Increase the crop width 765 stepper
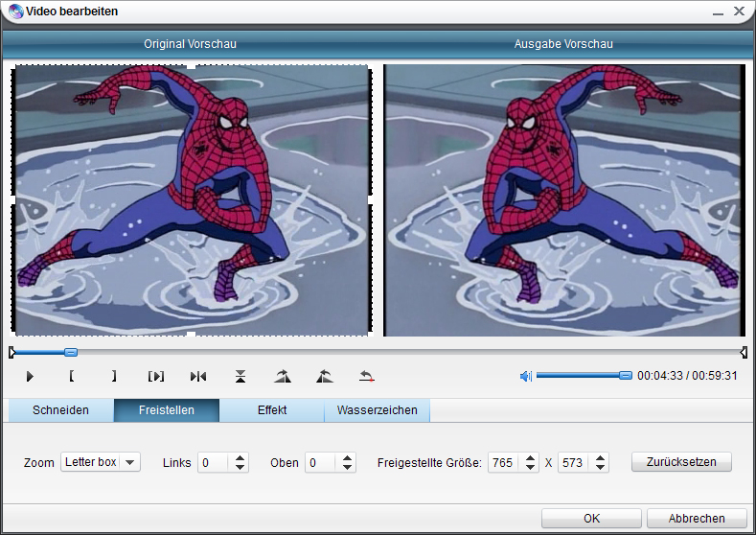756x535 pixels. (530, 457)
